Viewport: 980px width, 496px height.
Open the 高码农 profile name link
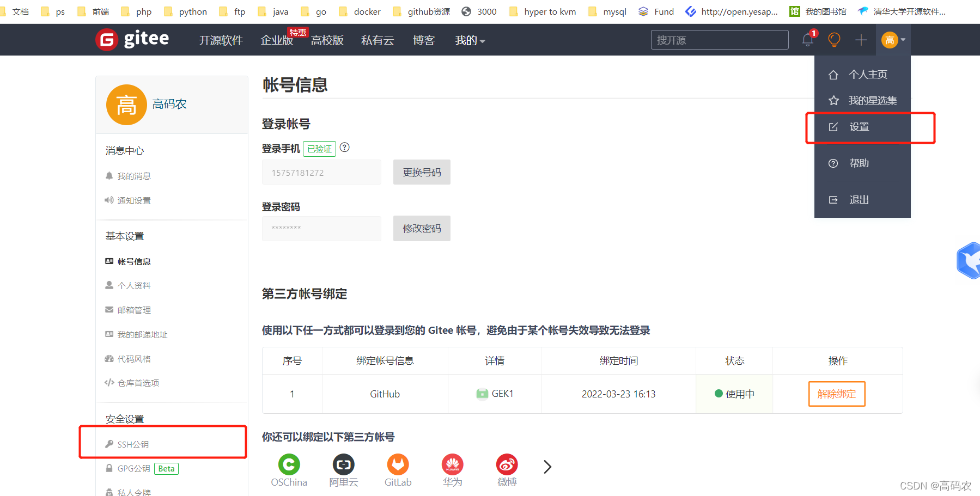click(x=169, y=104)
